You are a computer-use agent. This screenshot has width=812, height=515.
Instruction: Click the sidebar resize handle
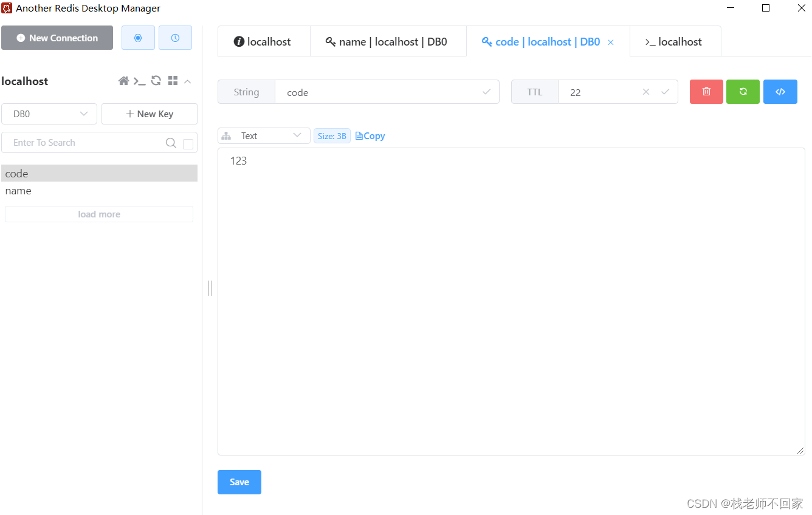point(210,288)
